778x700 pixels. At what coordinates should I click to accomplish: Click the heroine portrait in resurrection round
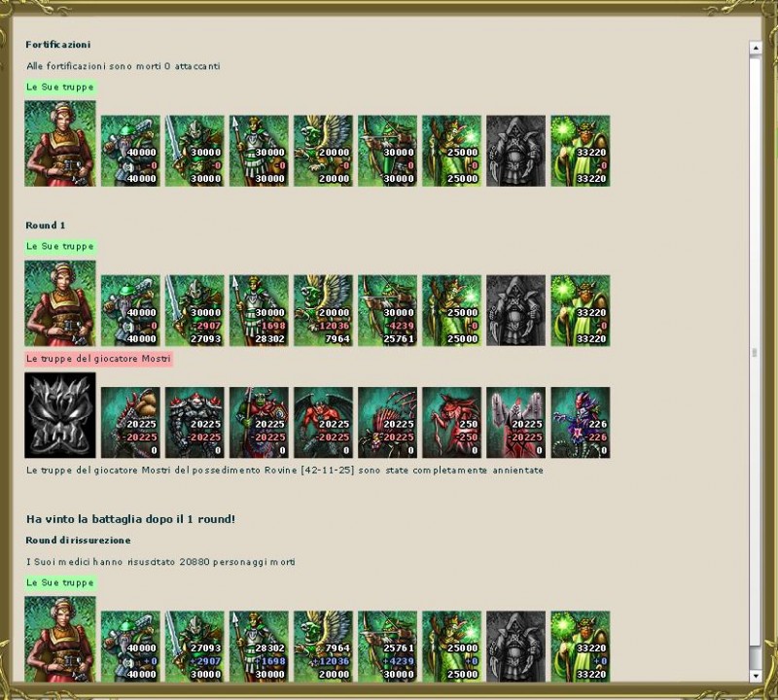coord(60,639)
